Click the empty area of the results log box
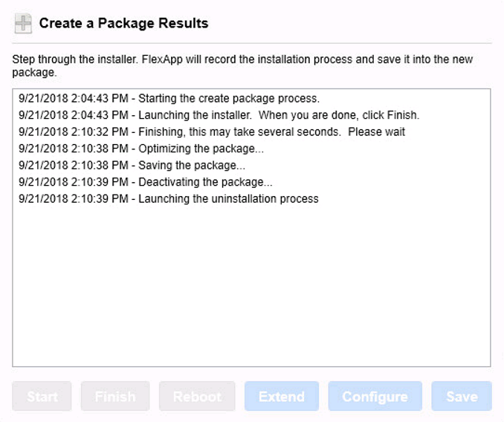 (251, 286)
